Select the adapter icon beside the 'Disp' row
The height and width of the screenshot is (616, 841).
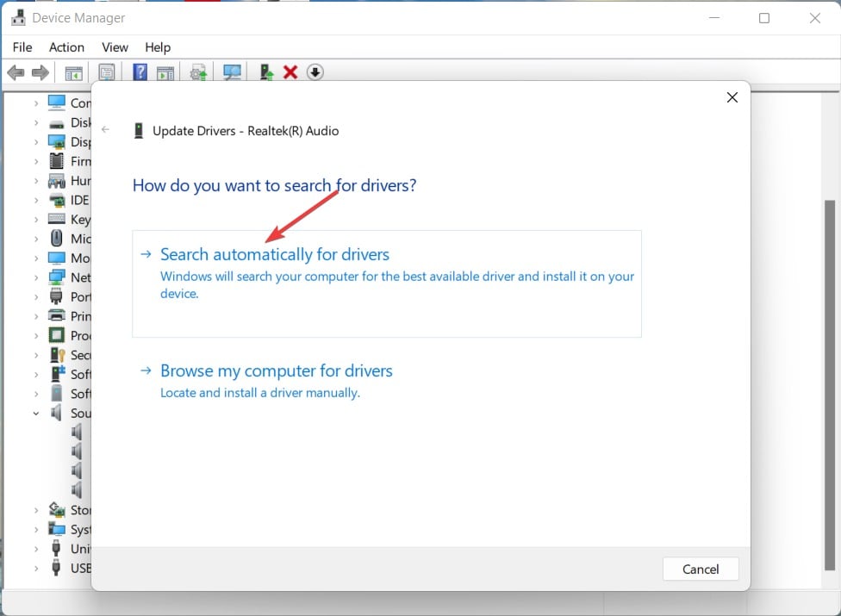click(56, 142)
